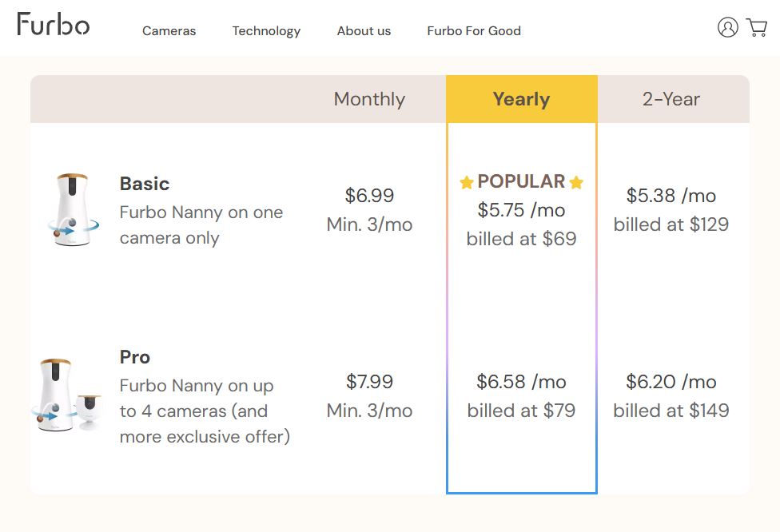This screenshot has height=532, width=780.
Task: Switch to the Yearly pricing column
Action: point(520,99)
